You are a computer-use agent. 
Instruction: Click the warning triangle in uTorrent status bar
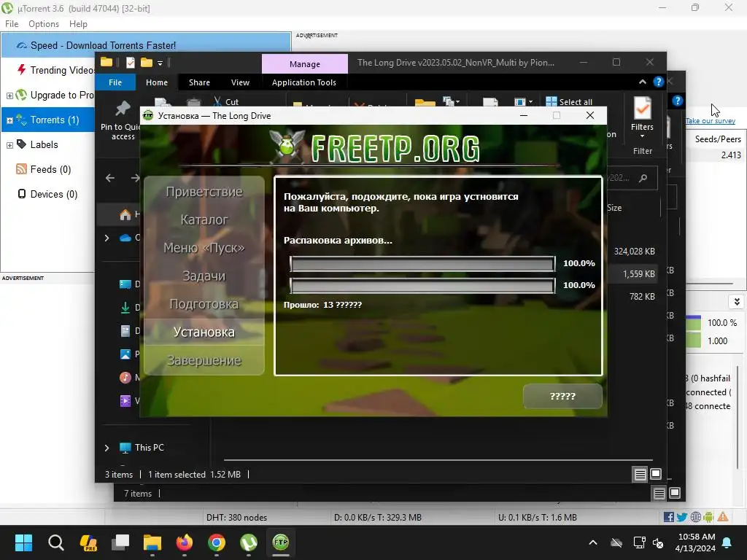click(x=723, y=517)
